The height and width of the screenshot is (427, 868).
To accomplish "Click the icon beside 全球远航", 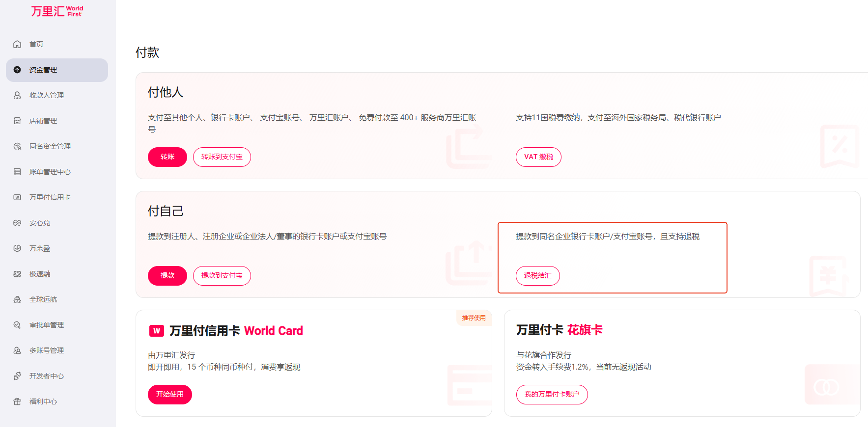I will 17,299.
